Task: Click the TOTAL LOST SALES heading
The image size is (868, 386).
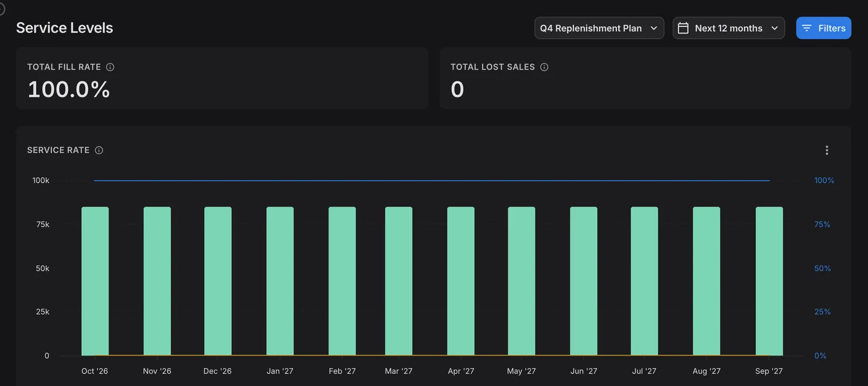Action: (493, 67)
